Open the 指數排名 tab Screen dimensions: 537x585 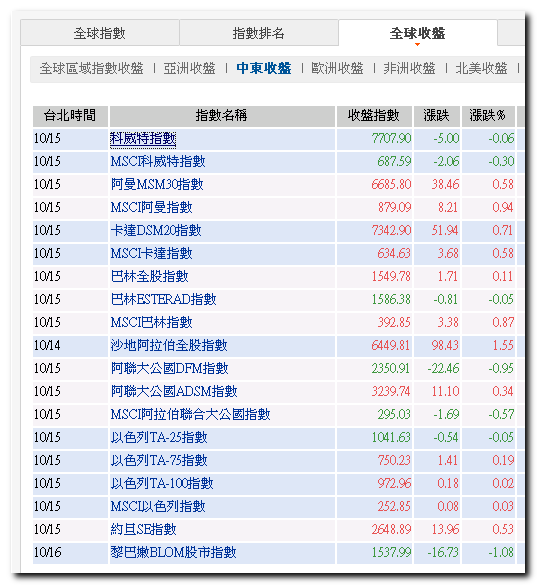(x=259, y=33)
